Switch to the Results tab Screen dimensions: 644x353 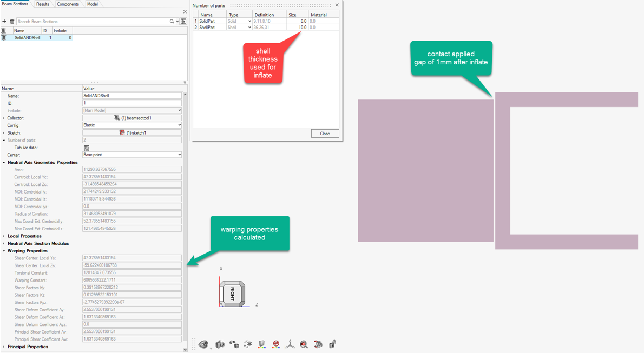click(42, 4)
